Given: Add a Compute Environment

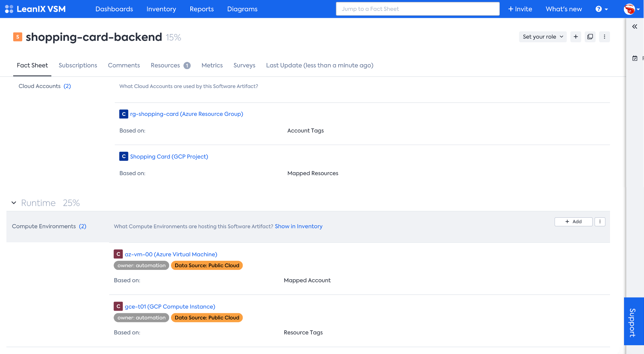Looking at the screenshot, I should (573, 222).
